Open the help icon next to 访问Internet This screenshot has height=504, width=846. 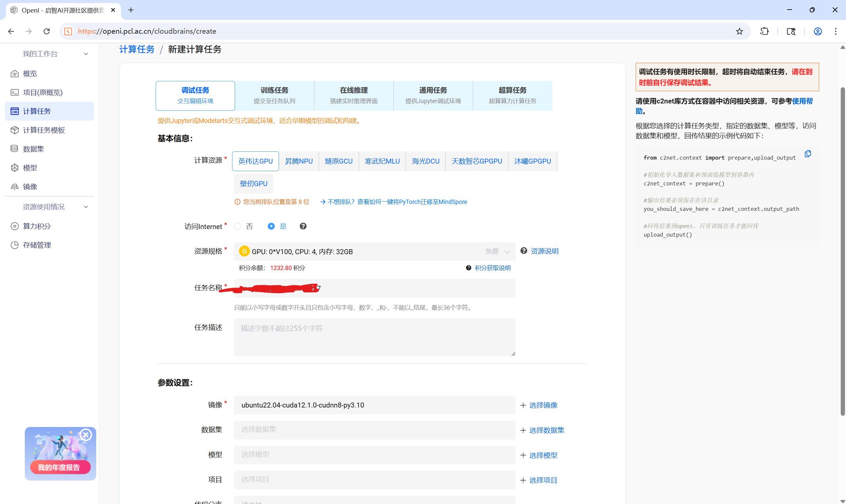tap(302, 226)
